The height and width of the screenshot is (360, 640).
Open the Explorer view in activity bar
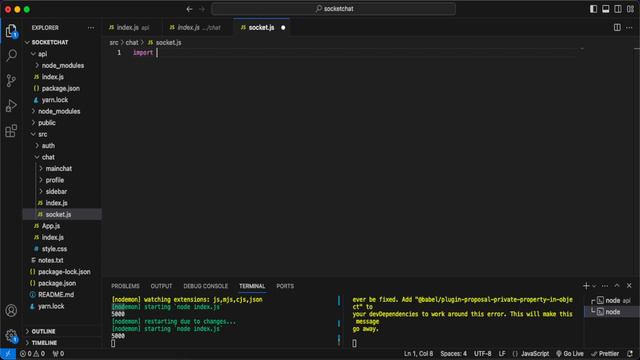click(11, 31)
